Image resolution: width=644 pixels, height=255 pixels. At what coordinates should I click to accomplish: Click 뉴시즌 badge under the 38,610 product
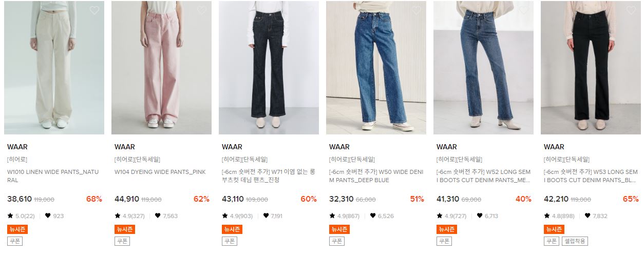pos(17,229)
